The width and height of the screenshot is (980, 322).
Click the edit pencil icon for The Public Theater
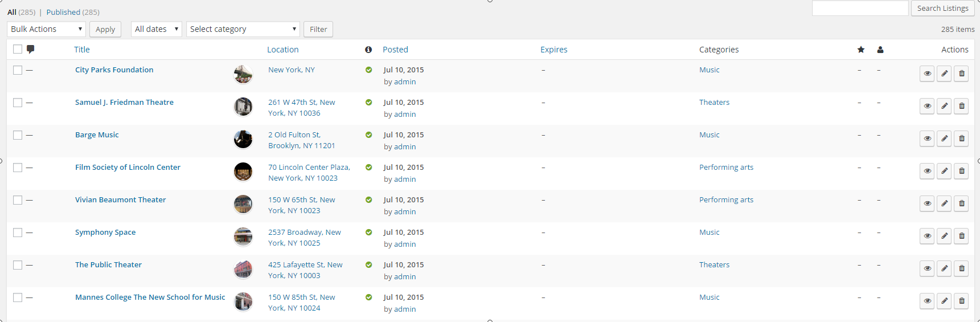(x=944, y=268)
